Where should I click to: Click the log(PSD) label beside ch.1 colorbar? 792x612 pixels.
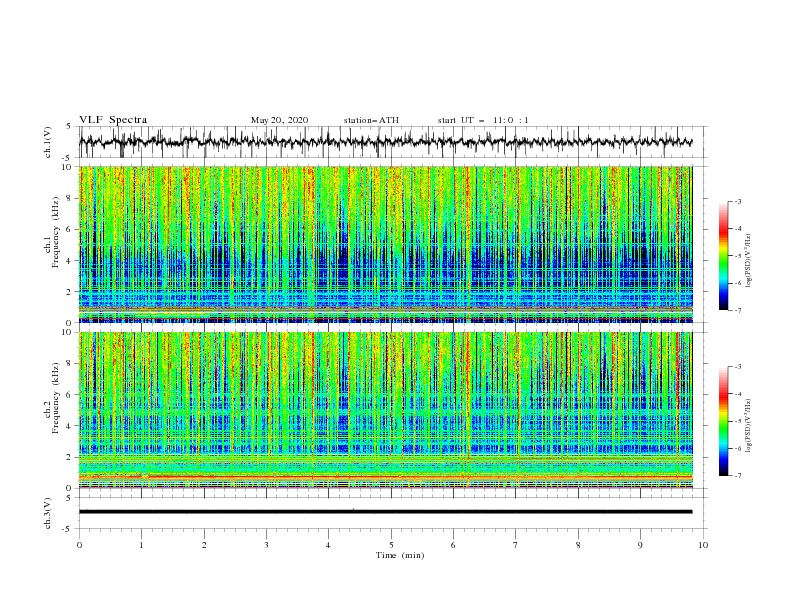749,261
